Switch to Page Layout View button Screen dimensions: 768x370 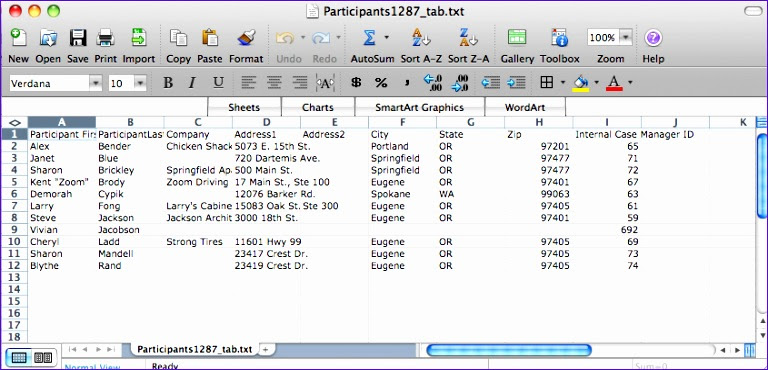click(43, 357)
